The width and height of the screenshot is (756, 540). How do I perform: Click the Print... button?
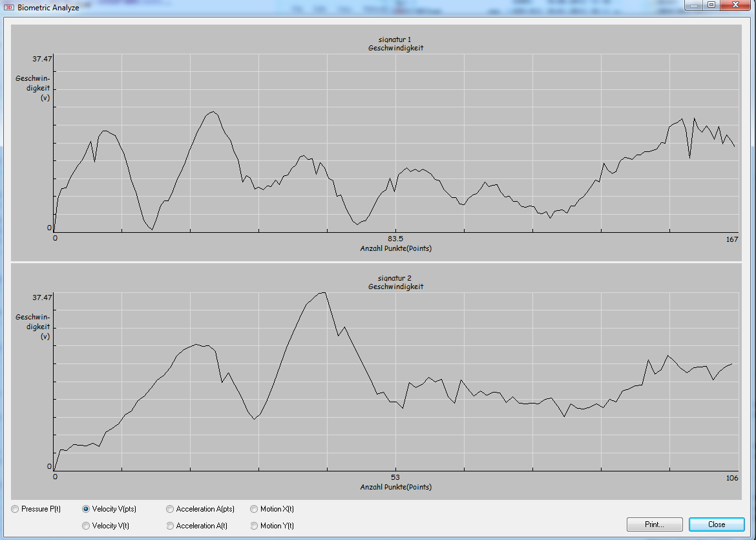654,524
